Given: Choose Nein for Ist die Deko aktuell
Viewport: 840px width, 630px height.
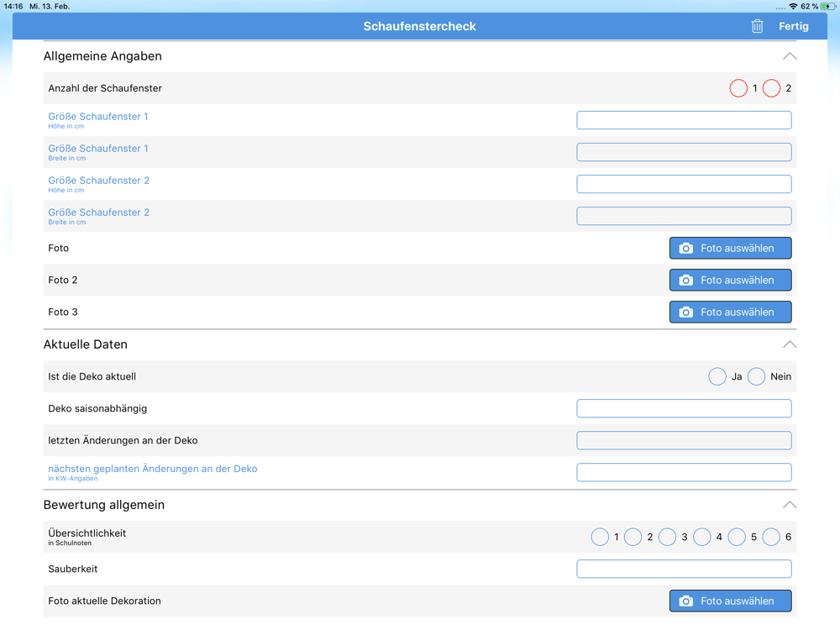Looking at the screenshot, I should tap(757, 376).
